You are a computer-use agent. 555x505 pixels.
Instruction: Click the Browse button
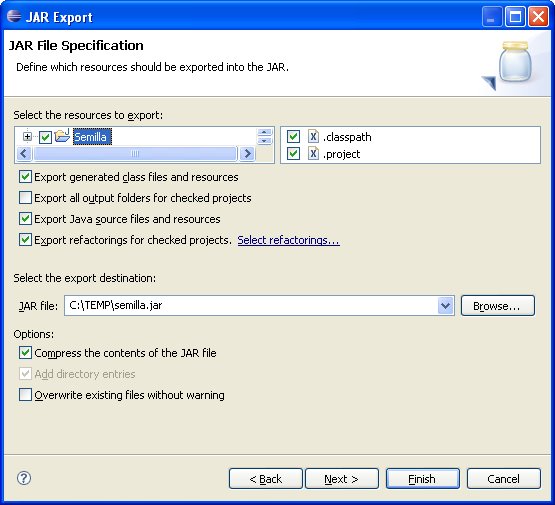click(x=497, y=305)
